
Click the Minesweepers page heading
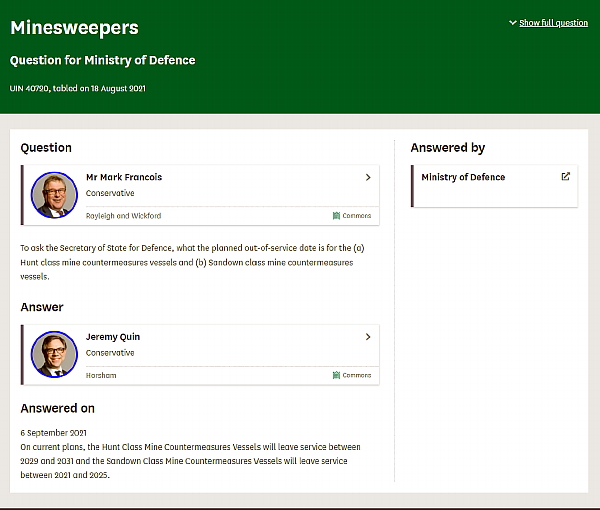tap(74, 28)
